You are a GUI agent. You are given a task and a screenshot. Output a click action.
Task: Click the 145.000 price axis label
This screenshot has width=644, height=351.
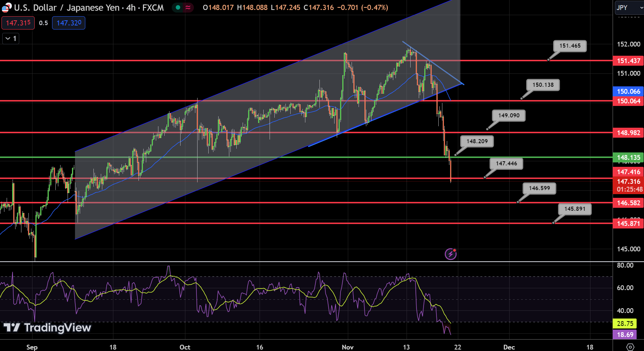tap(628, 249)
